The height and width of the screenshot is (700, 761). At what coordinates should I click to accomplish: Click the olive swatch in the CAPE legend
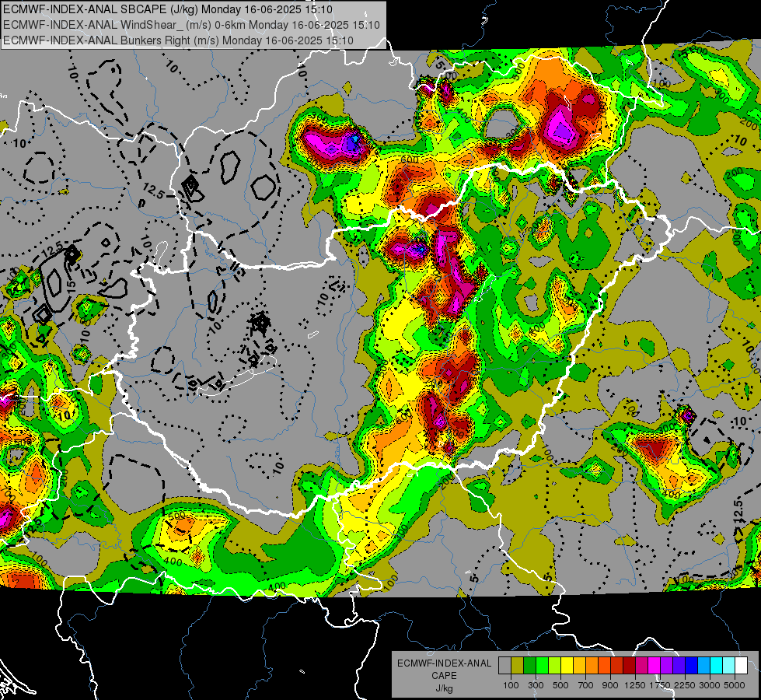[518, 666]
